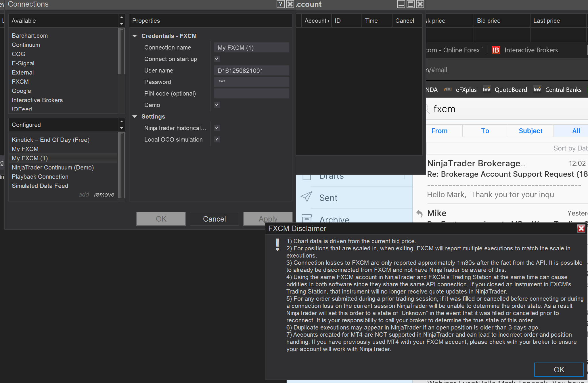Click the reply arrow icon beside Mike
The image size is (588, 383).
pyautogui.click(x=420, y=213)
